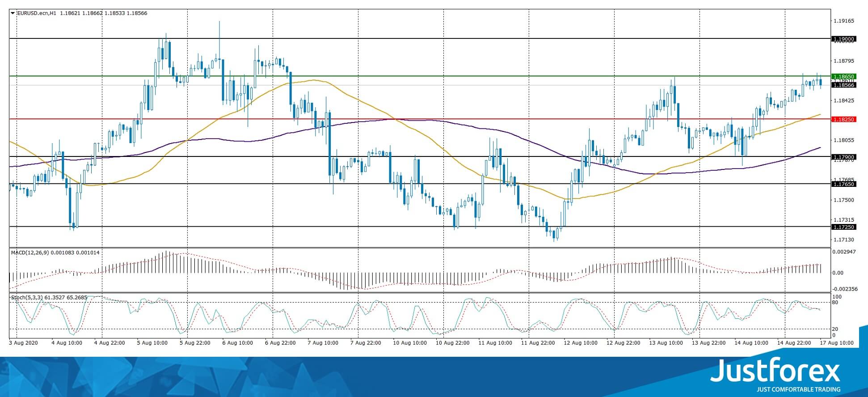Click the 0.002947 value on MACD scale
The width and height of the screenshot is (868, 397).
coord(843,252)
